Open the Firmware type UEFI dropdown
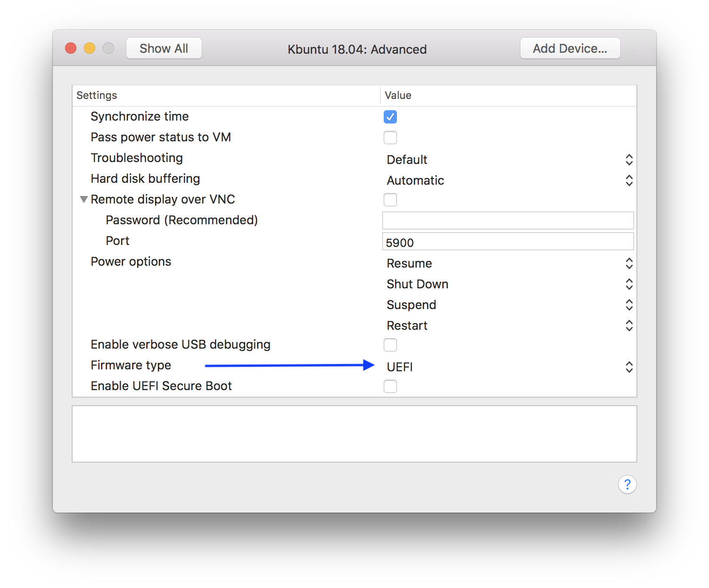 [509, 367]
